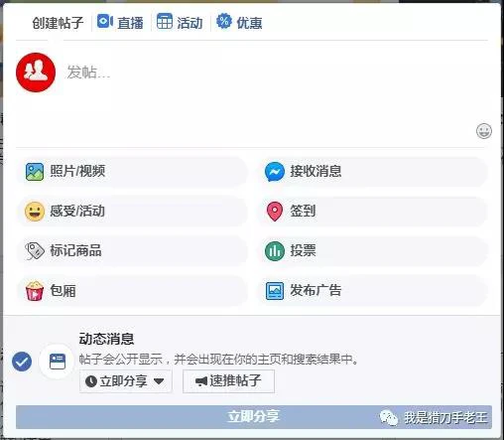Expand the 立即分享 scheduling dropdown
This screenshot has width=504, height=440.
click(126, 381)
